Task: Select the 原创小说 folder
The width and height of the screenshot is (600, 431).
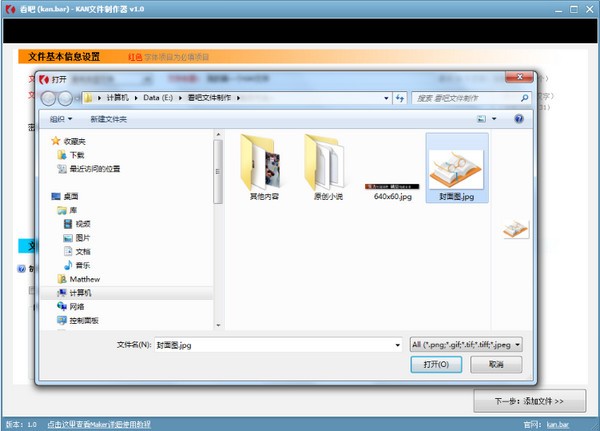Action: 328,167
